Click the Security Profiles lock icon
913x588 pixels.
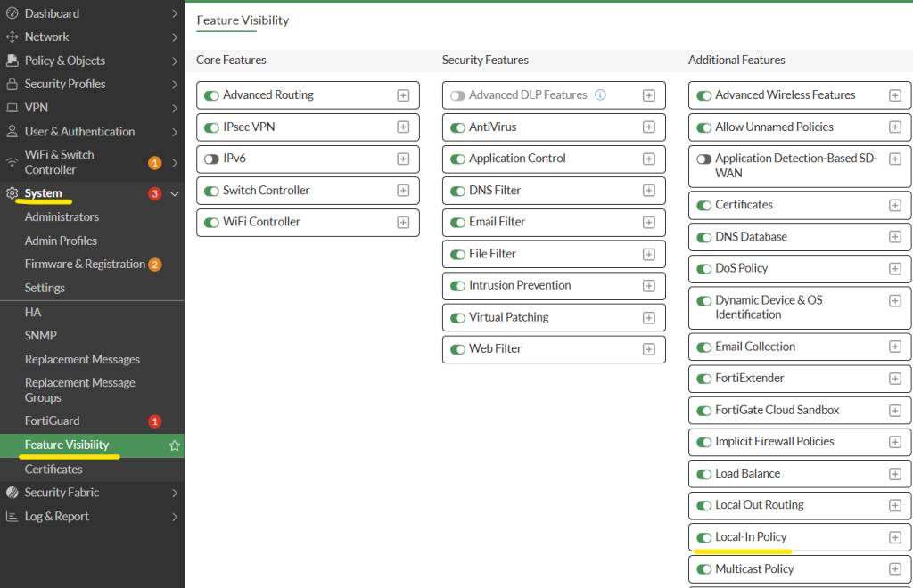point(12,85)
